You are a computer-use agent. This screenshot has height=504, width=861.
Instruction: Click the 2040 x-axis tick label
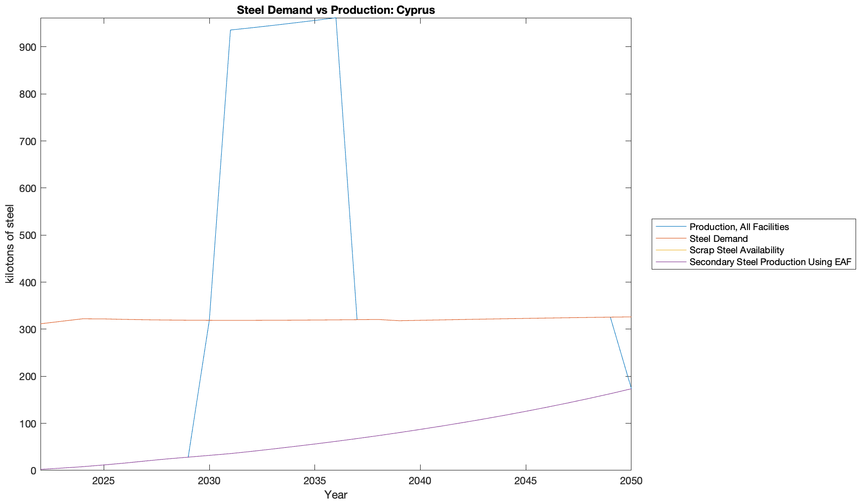(x=420, y=481)
